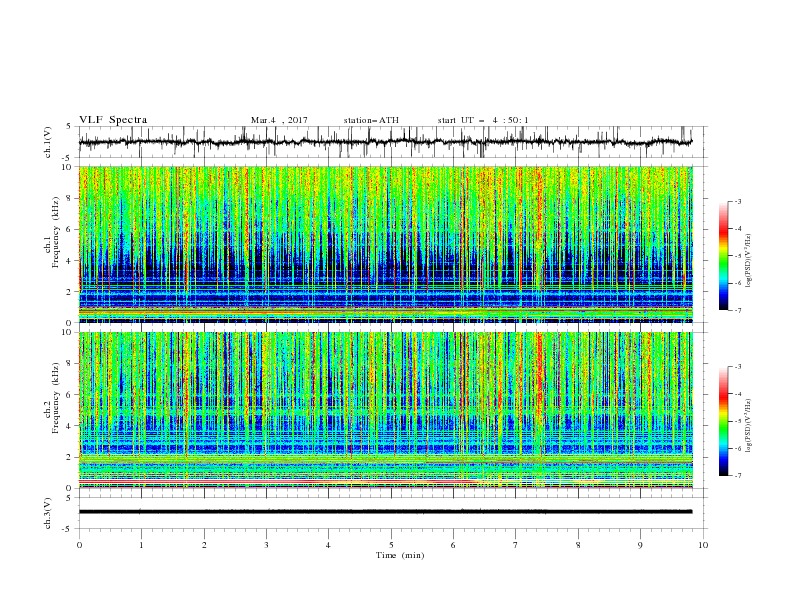The height and width of the screenshot is (612, 792).
Task: Click the ch.1(V) waveform axis label
Action: point(48,142)
